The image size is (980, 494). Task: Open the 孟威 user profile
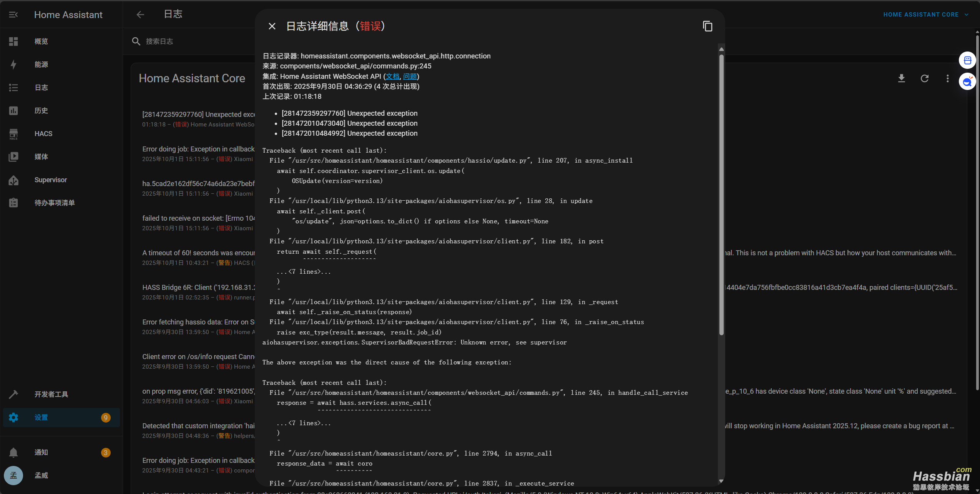(41, 476)
